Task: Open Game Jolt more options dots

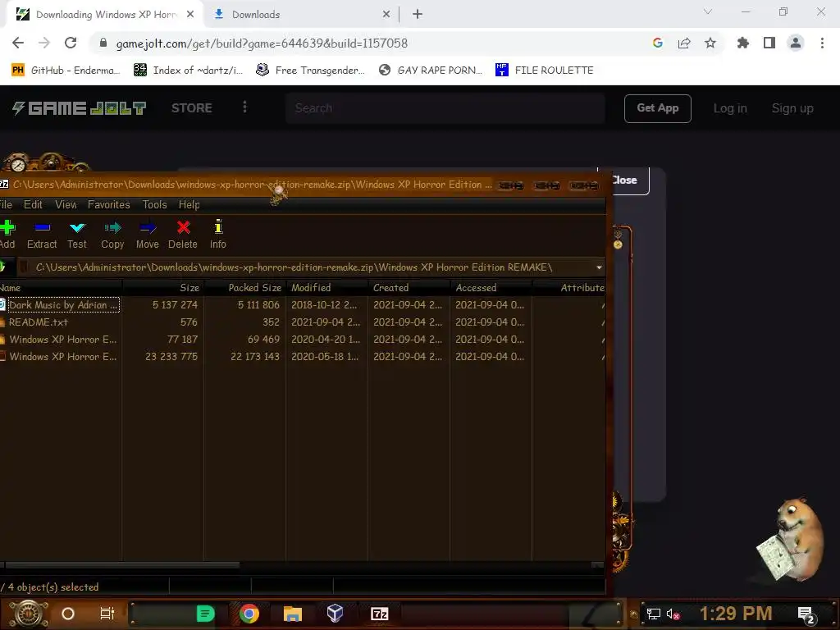Action: coord(244,107)
